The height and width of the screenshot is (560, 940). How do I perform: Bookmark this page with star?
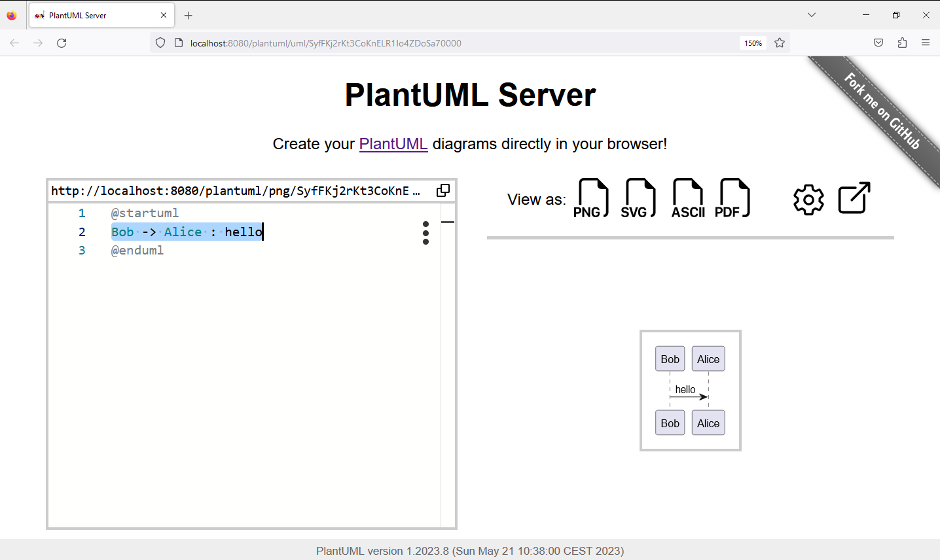(x=780, y=43)
